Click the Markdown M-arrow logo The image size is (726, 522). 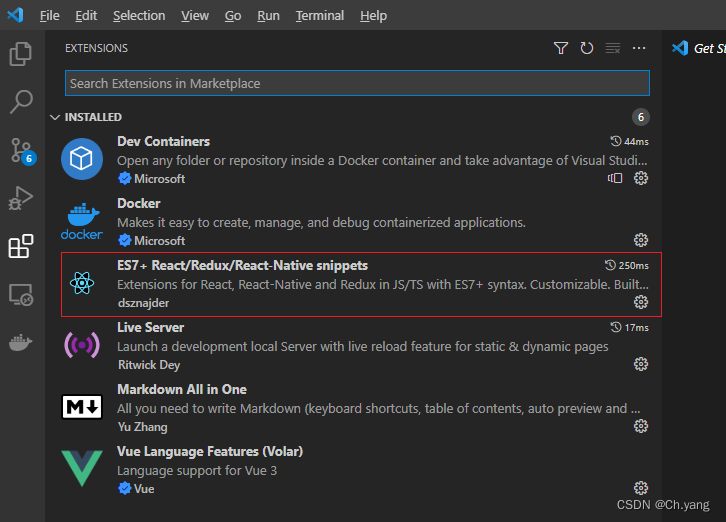point(82,407)
